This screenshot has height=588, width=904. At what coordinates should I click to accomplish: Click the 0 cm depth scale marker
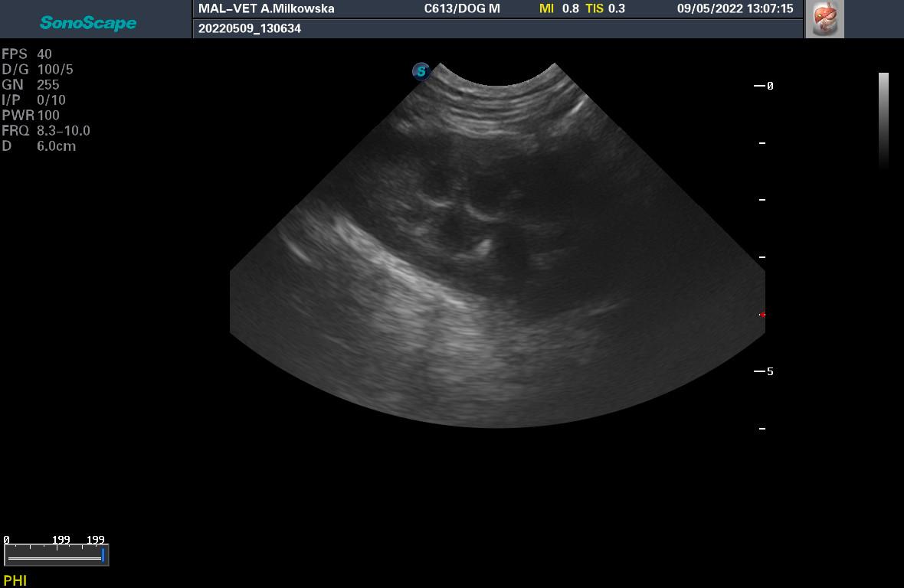764,86
